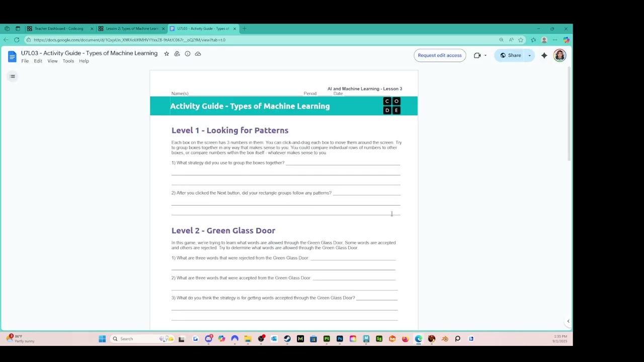The height and width of the screenshot is (362, 644).
Task: Expand the Meet call options arrow
Action: click(485, 55)
